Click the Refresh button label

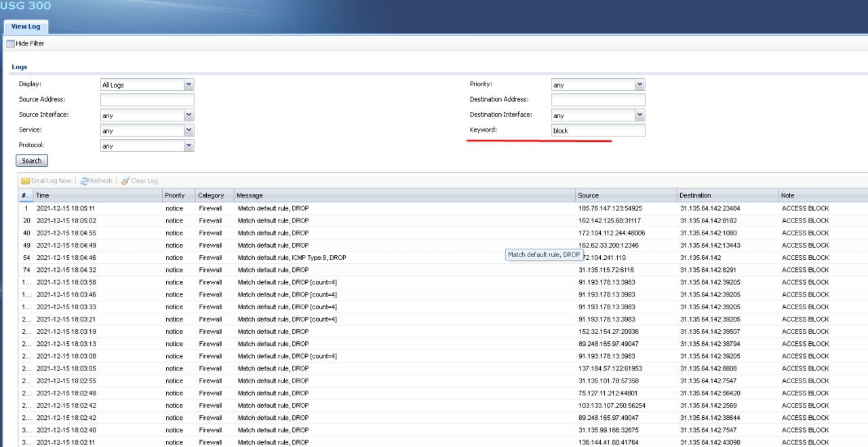coord(101,181)
